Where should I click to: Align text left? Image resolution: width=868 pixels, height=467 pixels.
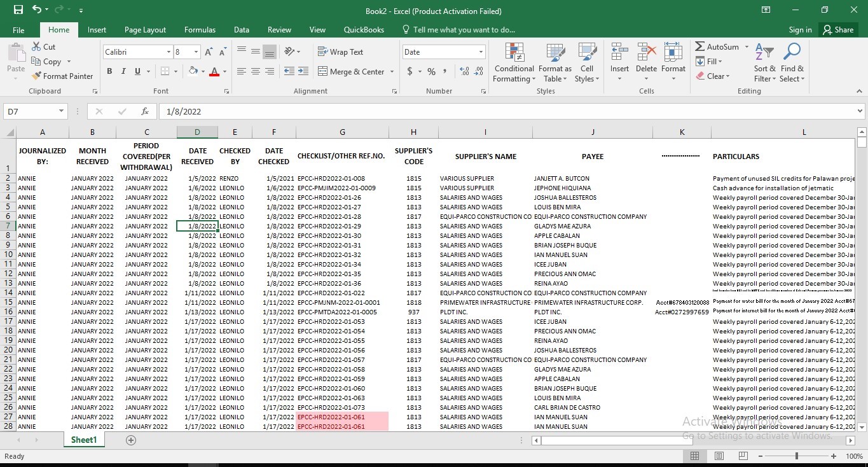242,72
